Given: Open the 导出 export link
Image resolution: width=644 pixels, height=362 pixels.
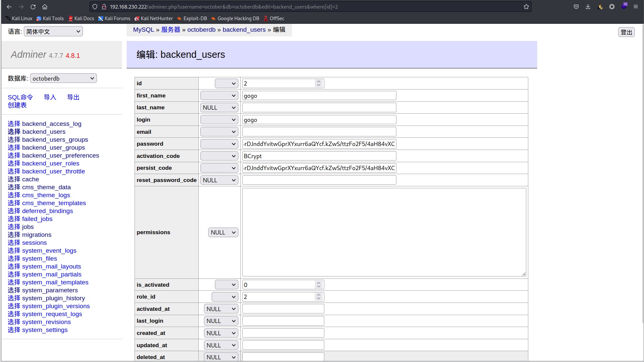Looking at the screenshot, I should [x=73, y=97].
